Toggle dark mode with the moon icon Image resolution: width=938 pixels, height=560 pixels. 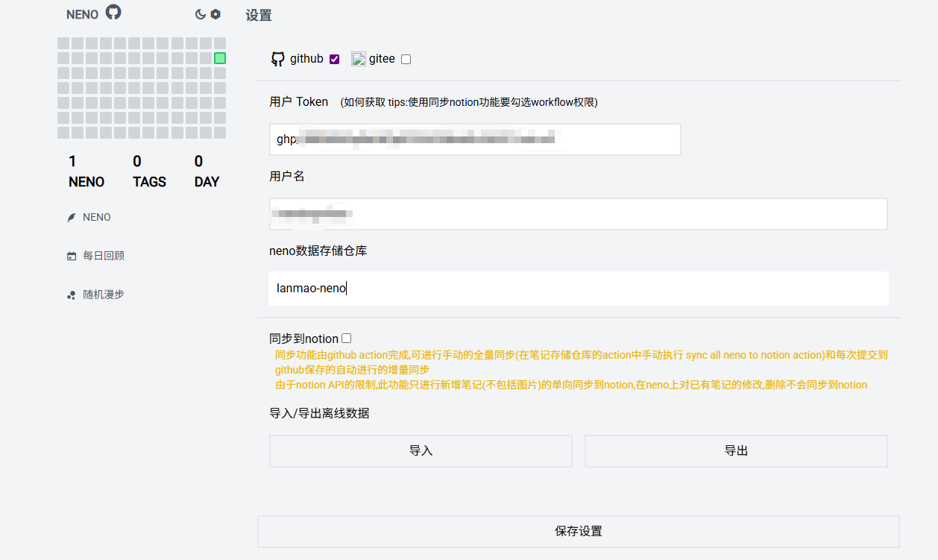(x=201, y=14)
